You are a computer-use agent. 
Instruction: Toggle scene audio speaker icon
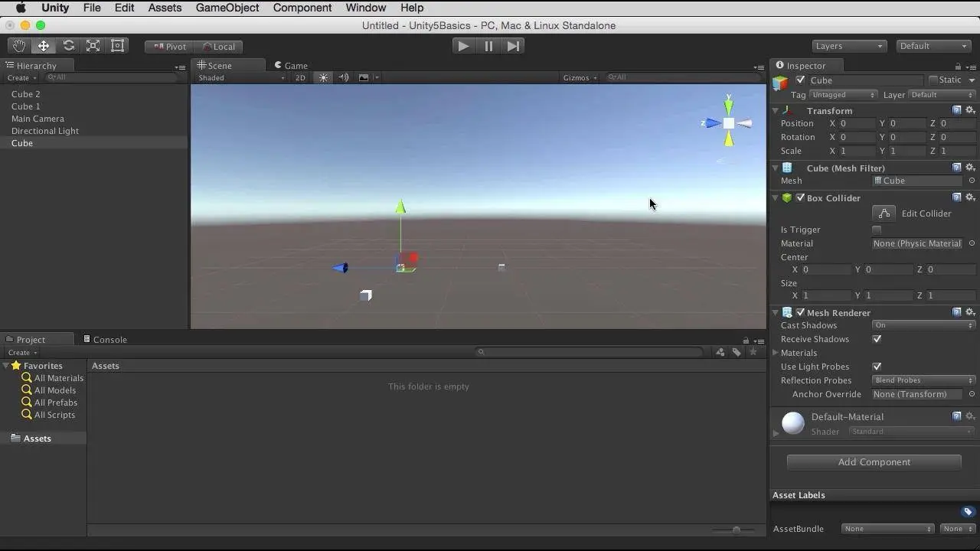coord(344,77)
